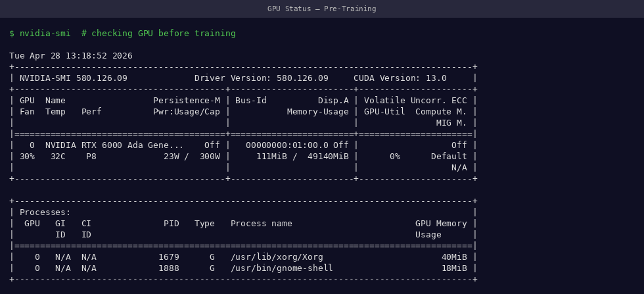Click the 'Compute M.' column header
Image resolution: width=644 pixels, height=294 pixels.
click(441, 111)
